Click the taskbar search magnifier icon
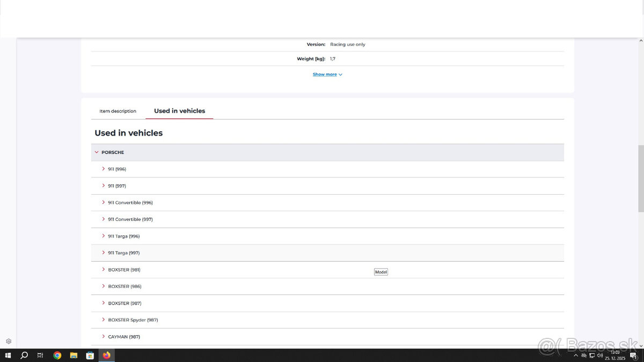 [x=24, y=355]
